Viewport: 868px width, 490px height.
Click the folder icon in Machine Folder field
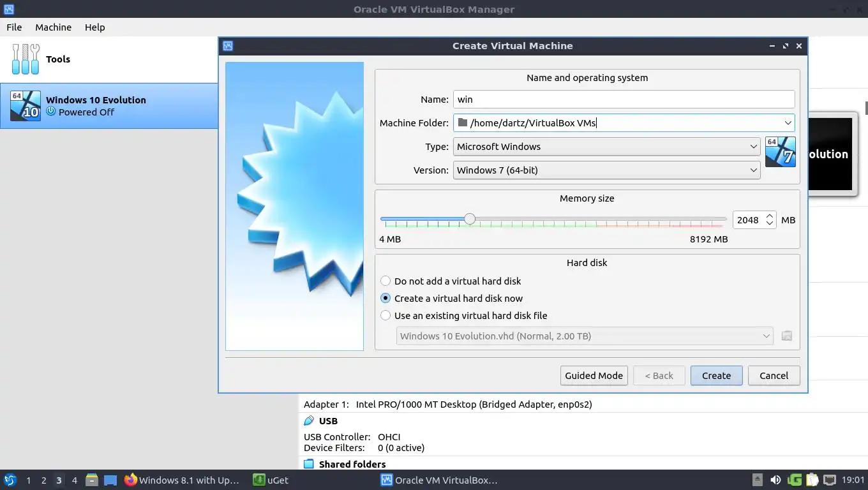pos(463,122)
